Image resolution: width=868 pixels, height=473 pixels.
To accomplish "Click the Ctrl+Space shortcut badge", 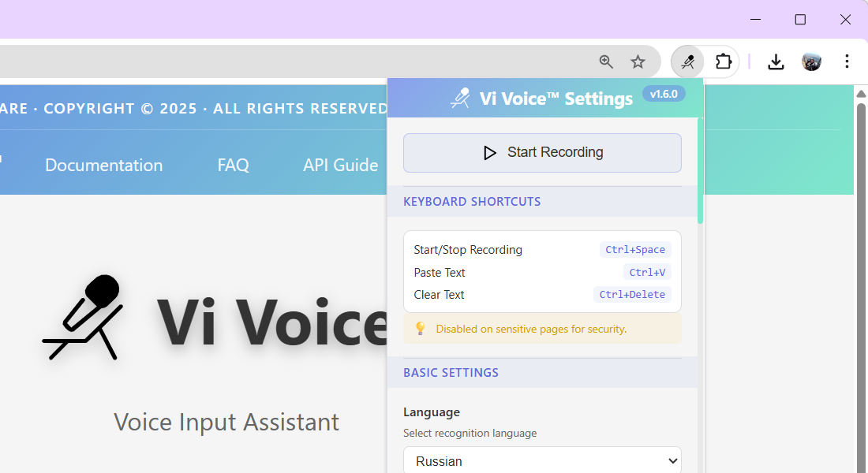I will click(x=635, y=249).
